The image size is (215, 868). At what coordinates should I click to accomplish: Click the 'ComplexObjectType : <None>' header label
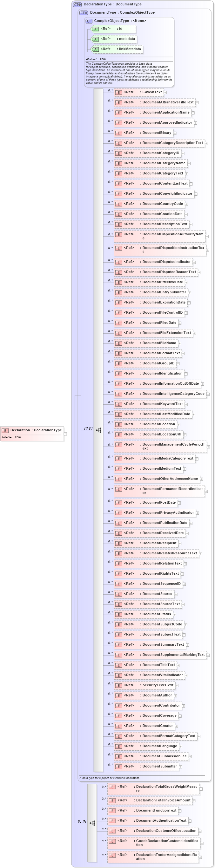[x=120, y=21]
